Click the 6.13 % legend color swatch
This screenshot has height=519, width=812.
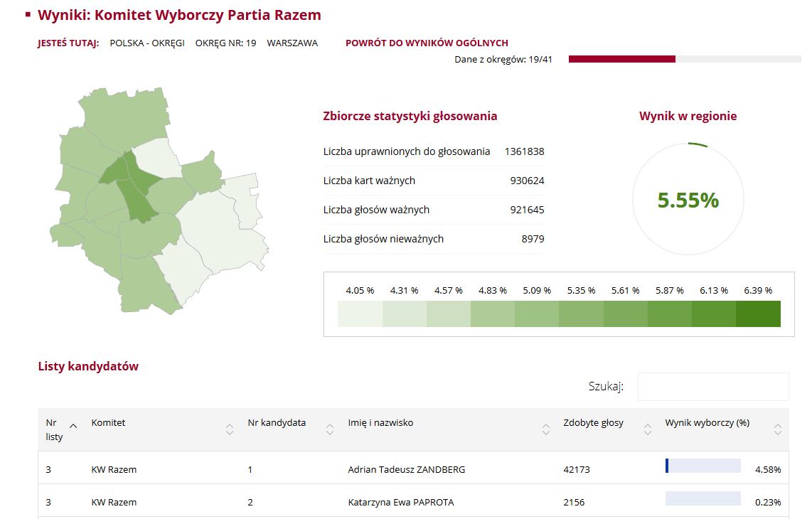714,314
